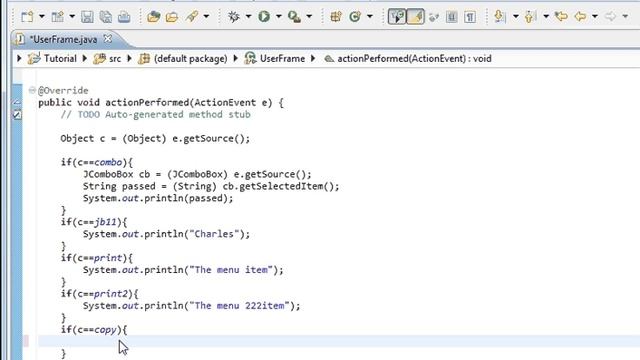
Task: Start debugging with the bug icon
Action: pyautogui.click(x=234, y=17)
